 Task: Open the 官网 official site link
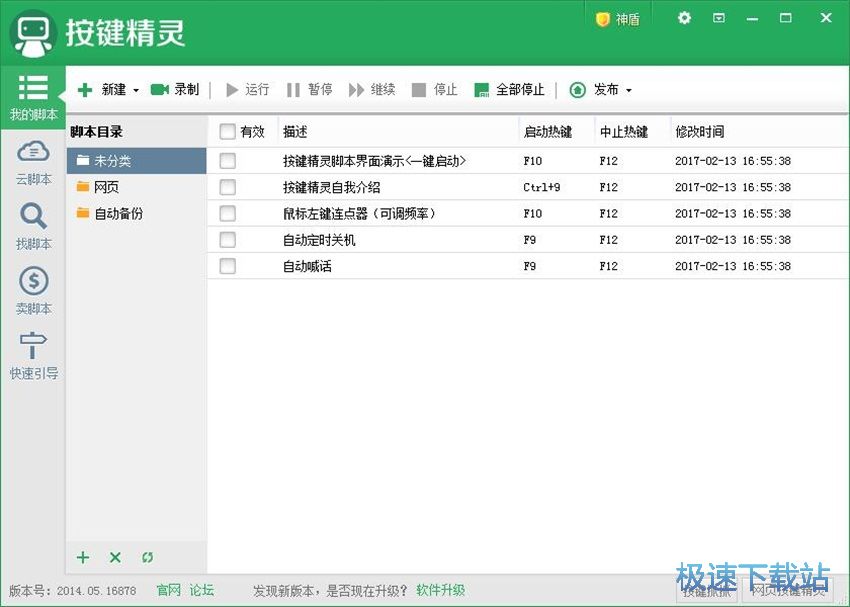click(168, 590)
